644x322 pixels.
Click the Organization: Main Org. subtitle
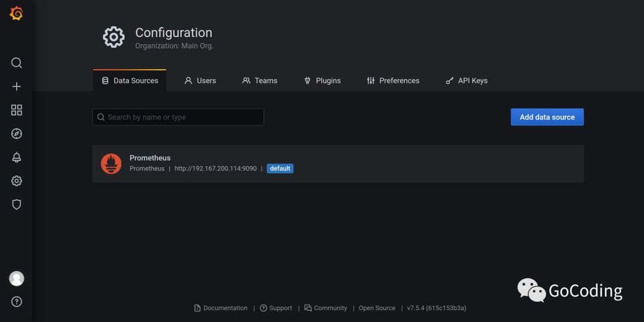[174, 46]
